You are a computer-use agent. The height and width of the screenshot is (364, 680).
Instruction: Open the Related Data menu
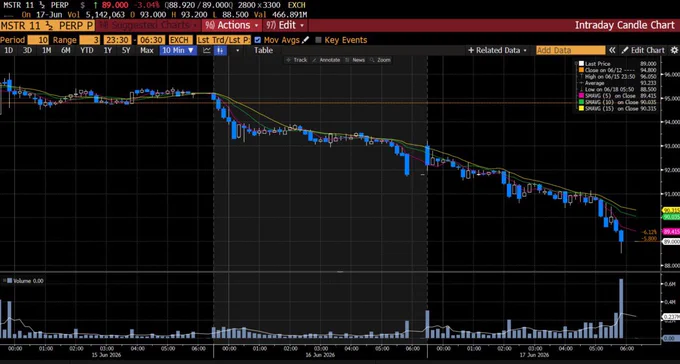497,50
